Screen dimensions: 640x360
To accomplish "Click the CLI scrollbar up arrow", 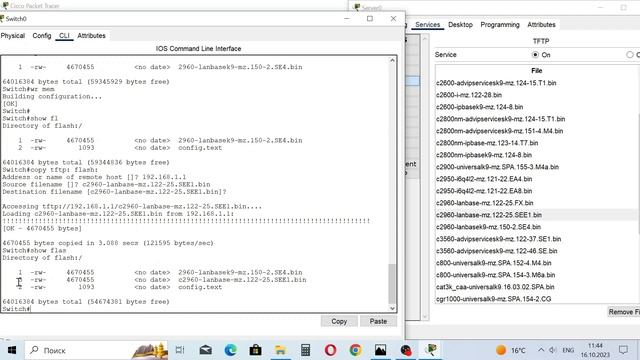I will [392, 60].
